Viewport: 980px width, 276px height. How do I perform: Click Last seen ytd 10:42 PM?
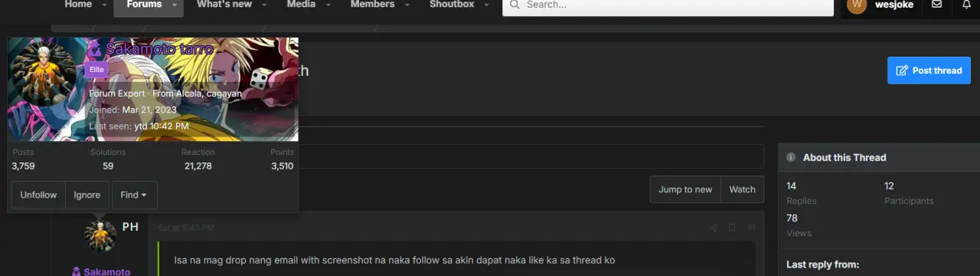pos(162,126)
